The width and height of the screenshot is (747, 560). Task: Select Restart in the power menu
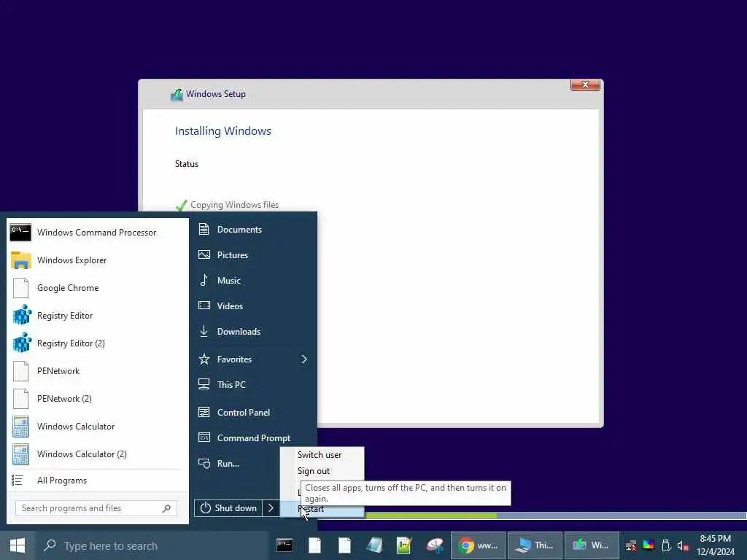322,509
